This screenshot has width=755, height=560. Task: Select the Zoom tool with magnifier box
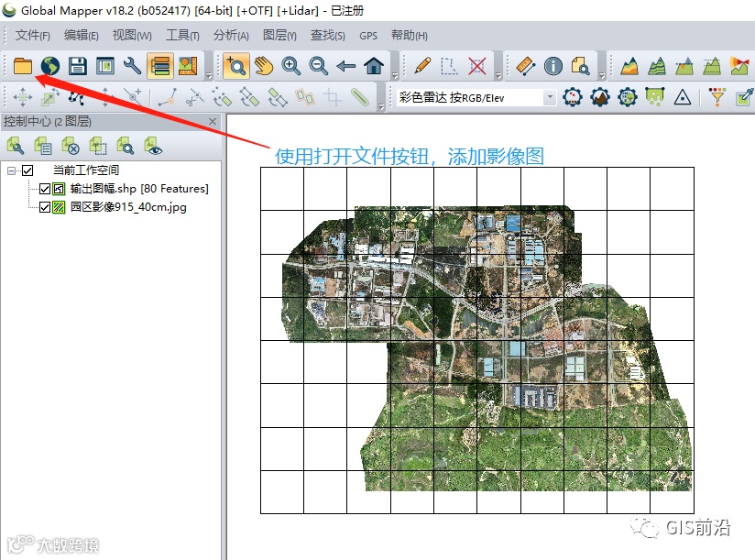click(236, 66)
